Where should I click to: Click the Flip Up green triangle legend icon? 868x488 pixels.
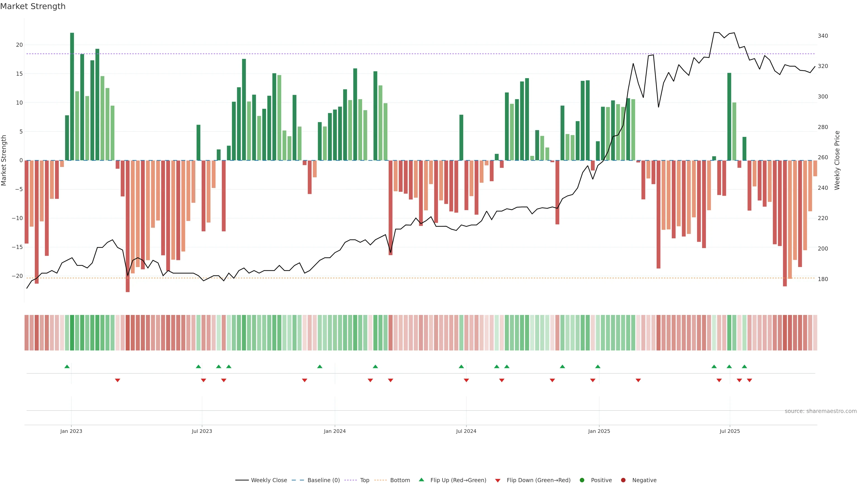coord(421,480)
